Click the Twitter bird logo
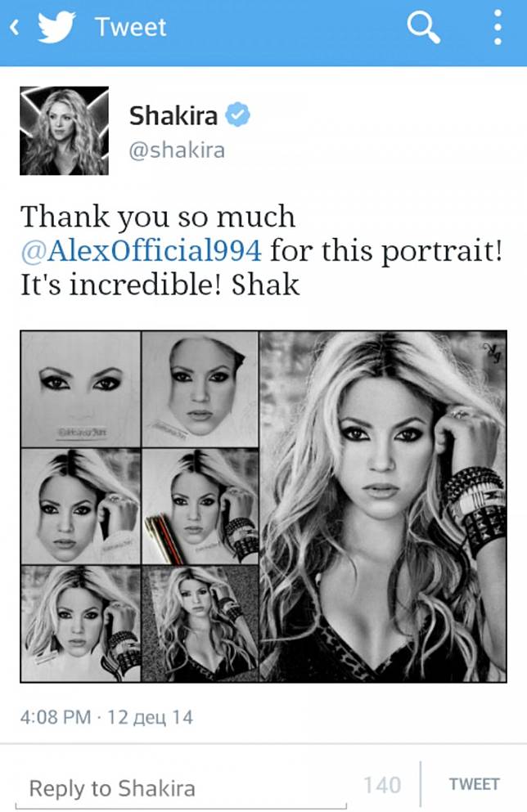This screenshot has height=812, width=527. point(56,27)
